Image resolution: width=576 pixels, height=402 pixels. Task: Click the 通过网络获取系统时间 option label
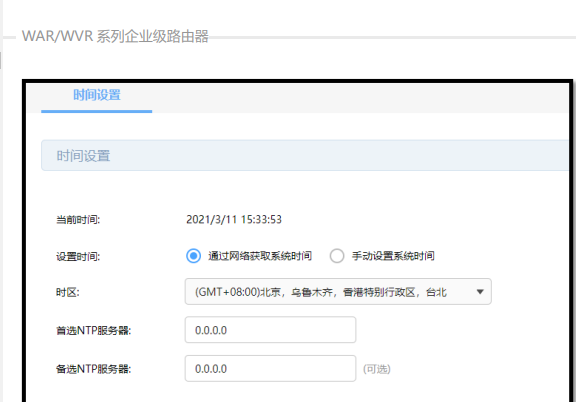260,256
